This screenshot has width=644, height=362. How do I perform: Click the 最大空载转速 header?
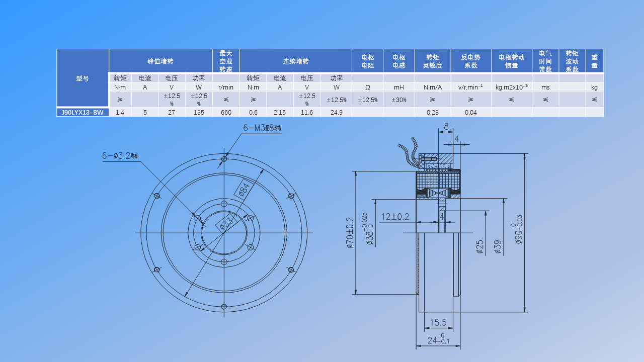point(226,61)
